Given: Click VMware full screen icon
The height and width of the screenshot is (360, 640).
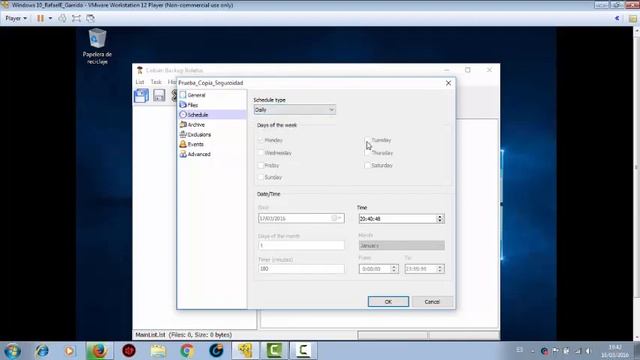Looking at the screenshot, I should pos(76,18).
